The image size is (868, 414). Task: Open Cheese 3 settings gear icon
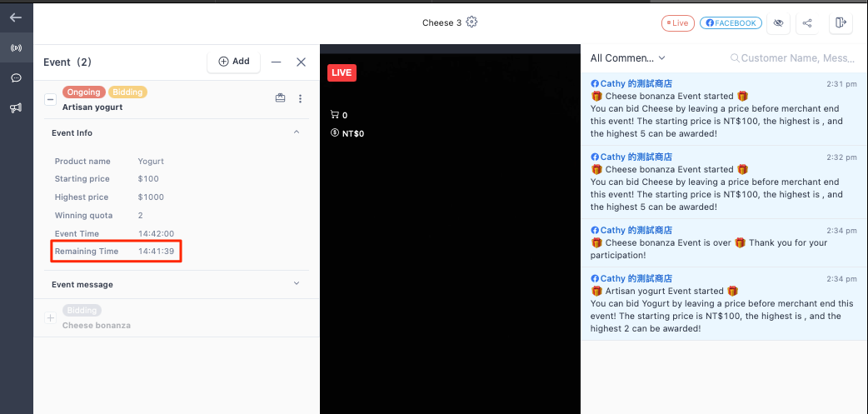(471, 22)
